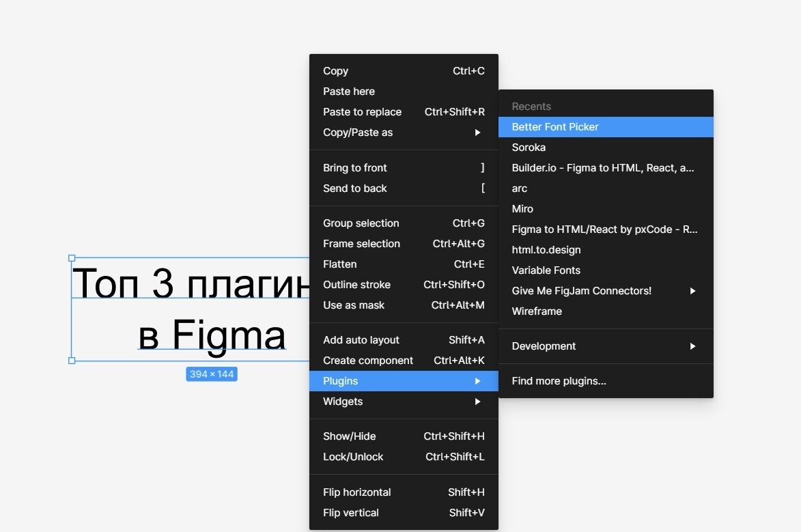The height and width of the screenshot is (532, 801).
Task: Choose Send to back
Action: tap(404, 188)
